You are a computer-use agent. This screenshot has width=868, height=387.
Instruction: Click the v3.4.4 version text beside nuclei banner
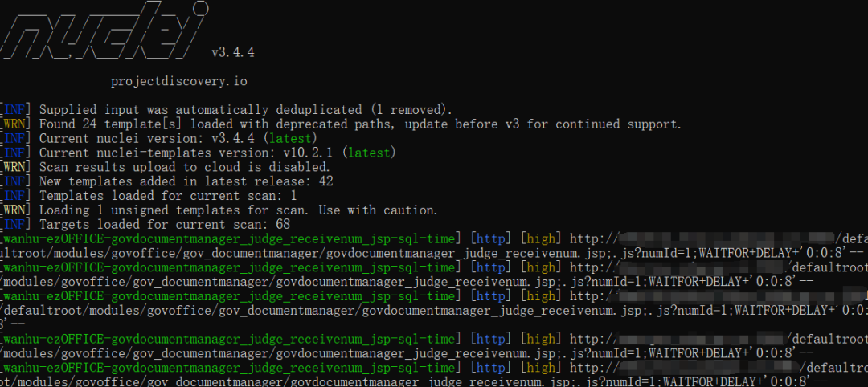coord(232,52)
